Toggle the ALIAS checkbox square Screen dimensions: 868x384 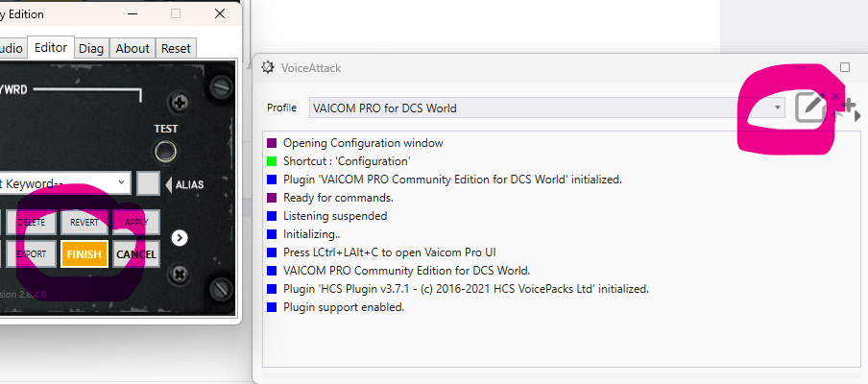[x=148, y=182]
